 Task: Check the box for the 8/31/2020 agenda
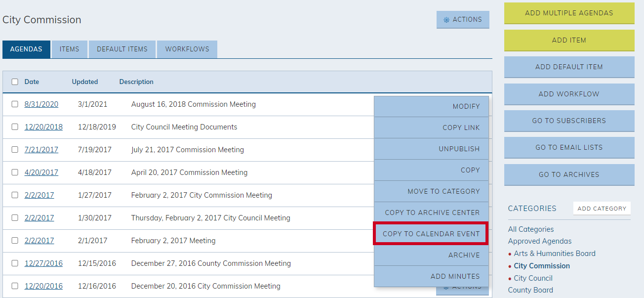pyautogui.click(x=15, y=104)
